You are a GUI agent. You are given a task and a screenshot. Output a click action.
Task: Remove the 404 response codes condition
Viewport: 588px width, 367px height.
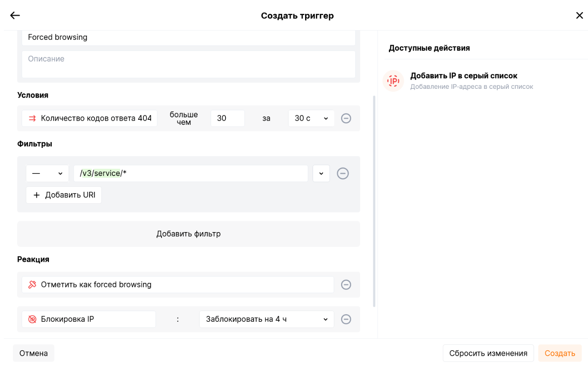tap(346, 118)
